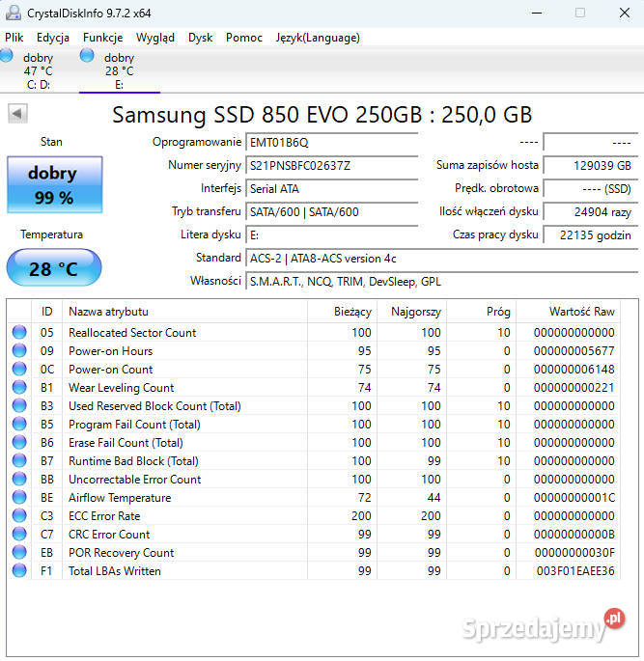Click status icon beside Wear Leveling Count
Screen dimensions: 644x661
point(19,388)
